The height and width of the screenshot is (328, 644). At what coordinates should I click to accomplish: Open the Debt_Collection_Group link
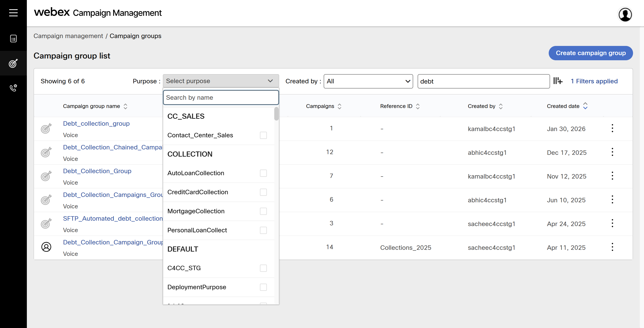[x=97, y=171]
